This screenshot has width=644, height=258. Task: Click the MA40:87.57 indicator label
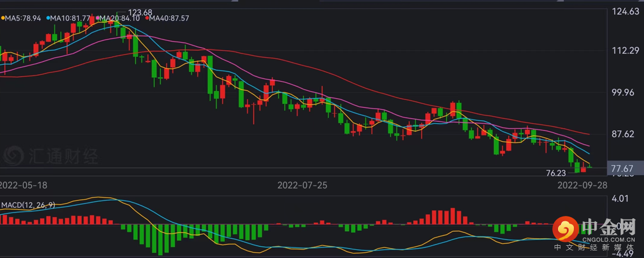click(x=169, y=18)
